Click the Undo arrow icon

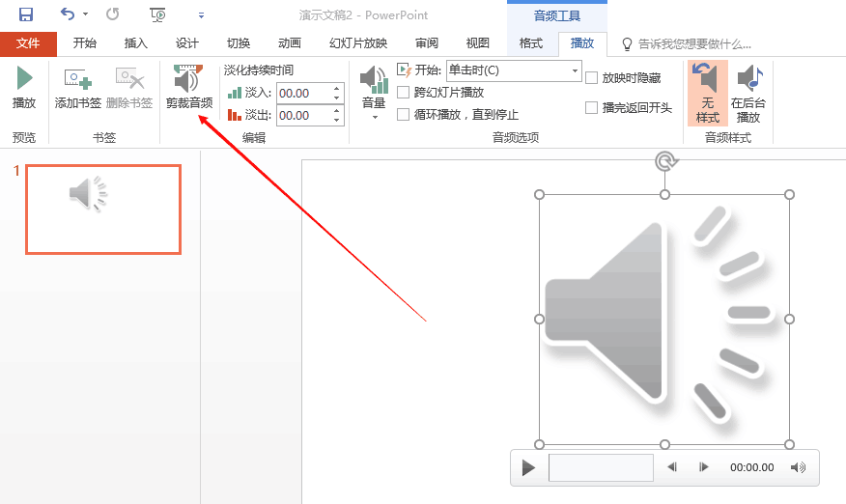point(68,14)
